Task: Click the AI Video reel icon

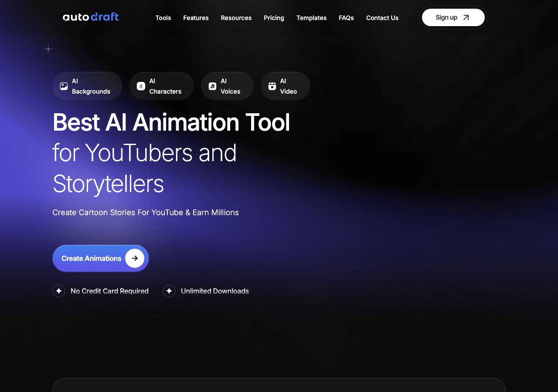Action: pyautogui.click(x=272, y=86)
